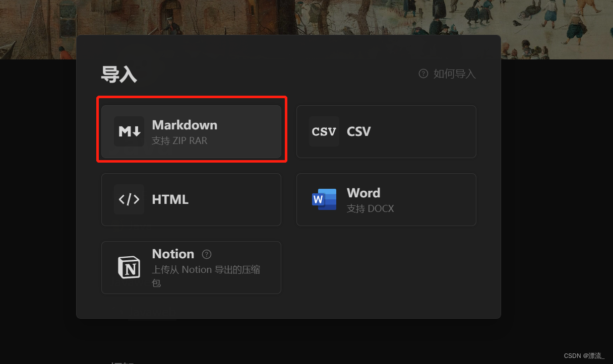This screenshot has width=613, height=364.
Task: Click the Markdown import icon
Action: click(129, 130)
